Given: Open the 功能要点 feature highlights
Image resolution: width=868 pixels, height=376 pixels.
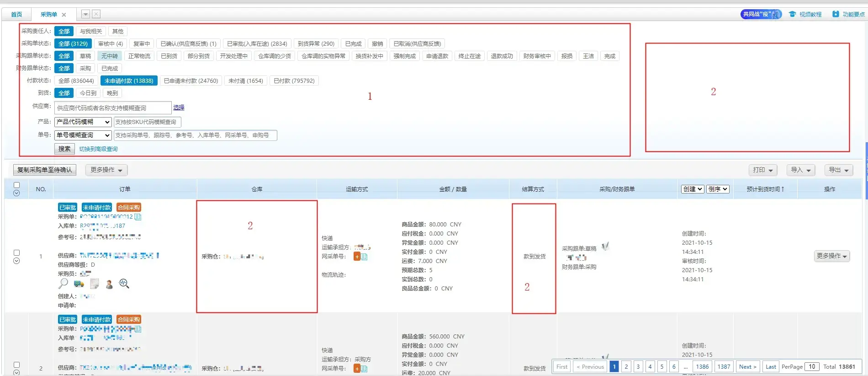Looking at the screenshot, I should pyautogui.click(x=848, y=14).
